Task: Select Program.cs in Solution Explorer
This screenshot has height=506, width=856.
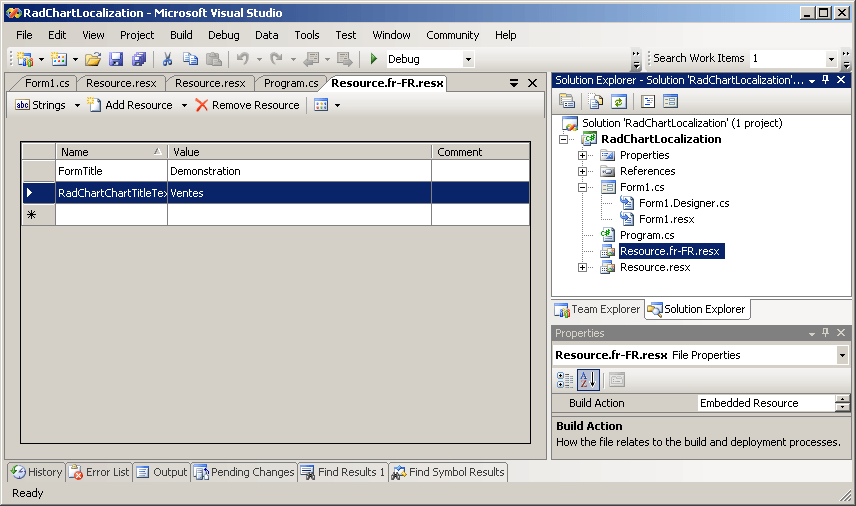Action: [647, 235]
